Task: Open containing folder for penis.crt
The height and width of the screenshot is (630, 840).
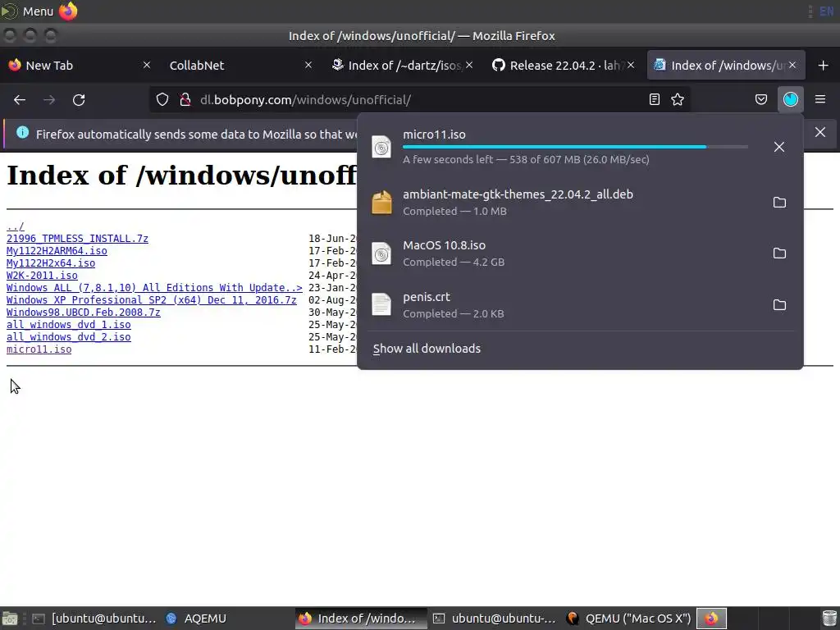Action: (x=779, y=305)
